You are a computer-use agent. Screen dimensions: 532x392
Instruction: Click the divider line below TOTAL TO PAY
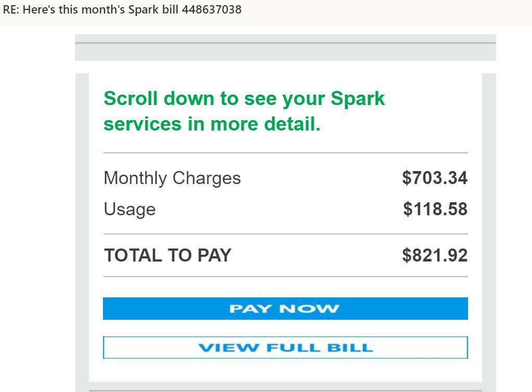285,277
